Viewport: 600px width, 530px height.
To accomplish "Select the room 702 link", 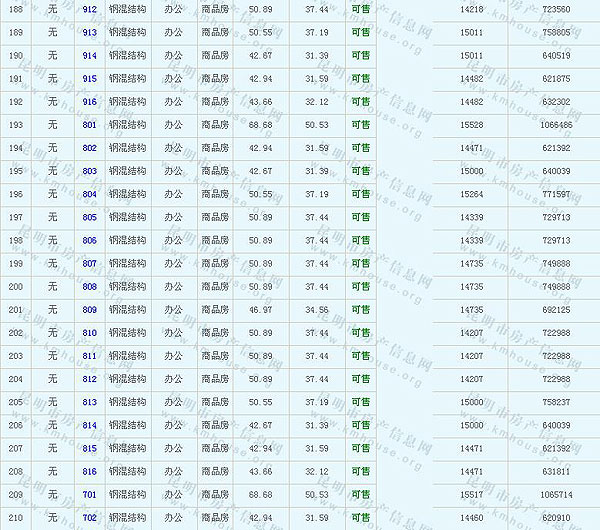I will click(x=90, y=518).
